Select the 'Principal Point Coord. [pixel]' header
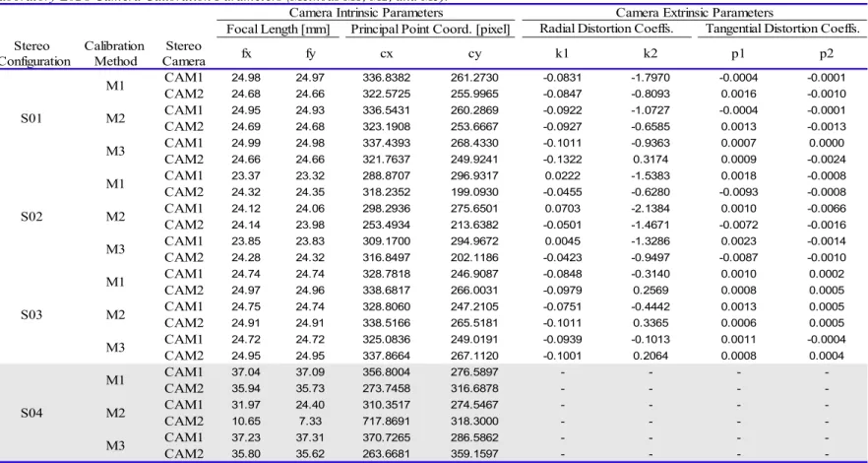 [x=430, y=30]
